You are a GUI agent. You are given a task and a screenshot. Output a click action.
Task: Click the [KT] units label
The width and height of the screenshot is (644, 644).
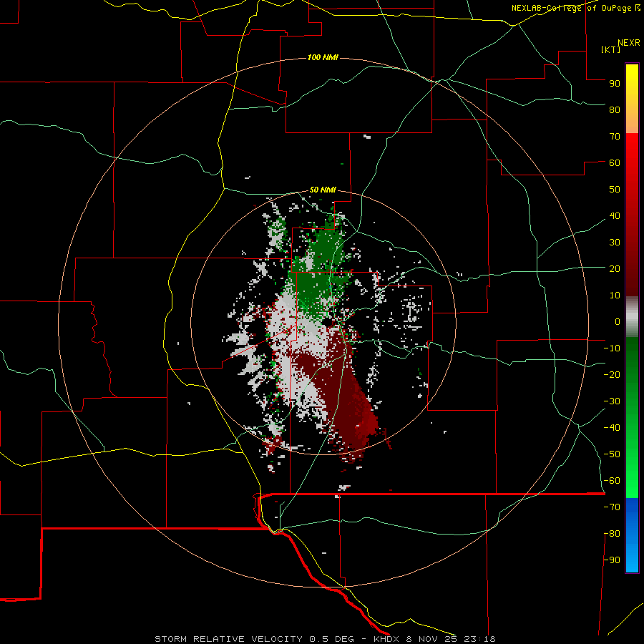pos(610,49)
